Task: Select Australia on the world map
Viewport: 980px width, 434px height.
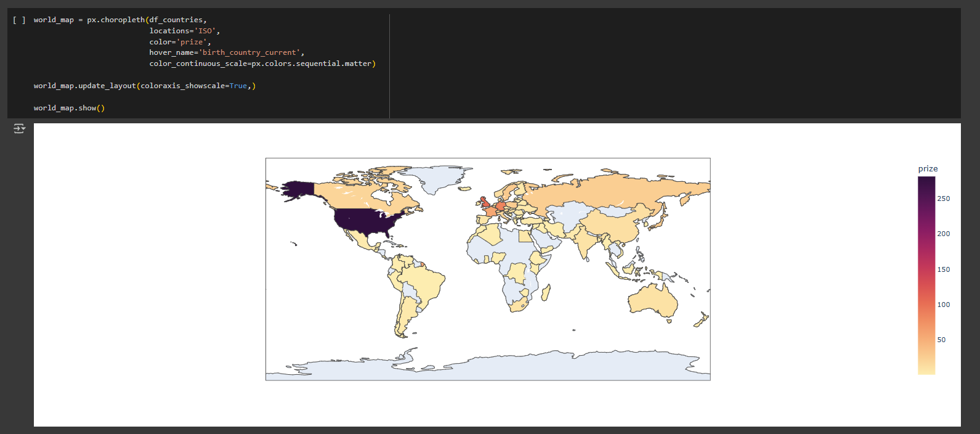Action: (x=652, y=299)
